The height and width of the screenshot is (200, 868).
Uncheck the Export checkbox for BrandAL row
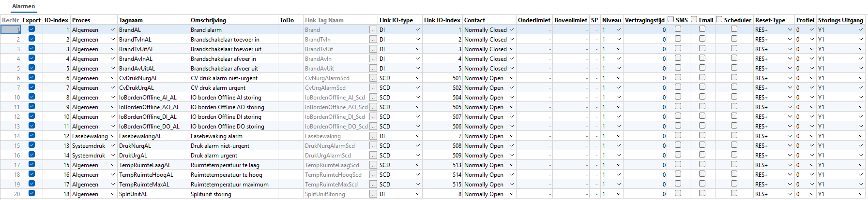pos(31,29)
